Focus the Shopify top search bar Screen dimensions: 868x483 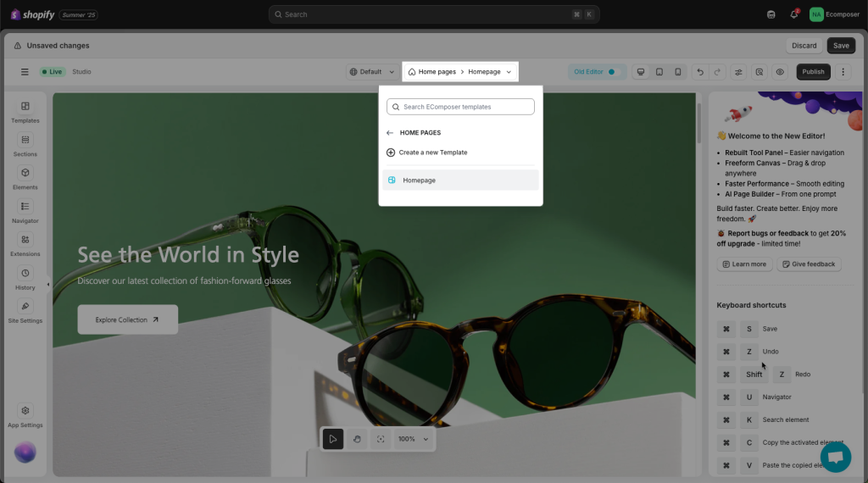(x=434, y=14)
